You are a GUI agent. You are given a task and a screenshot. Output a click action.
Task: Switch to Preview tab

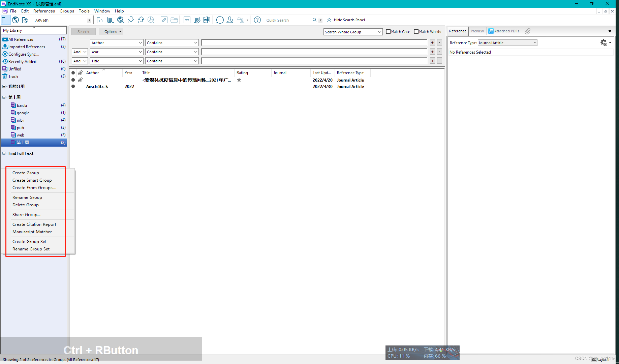tap(477, 31)
